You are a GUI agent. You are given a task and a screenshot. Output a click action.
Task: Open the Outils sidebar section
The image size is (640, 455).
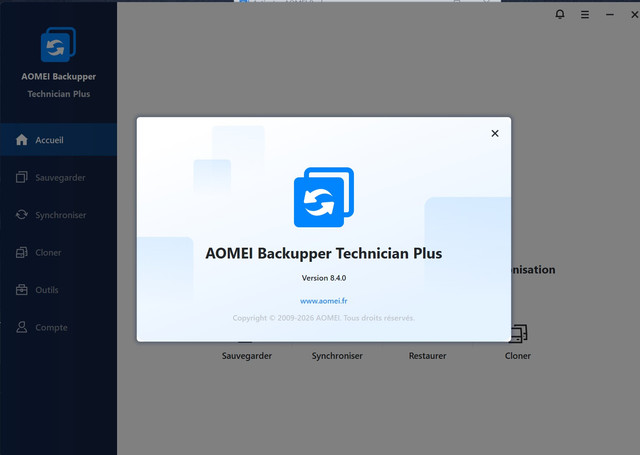[58, 290]
